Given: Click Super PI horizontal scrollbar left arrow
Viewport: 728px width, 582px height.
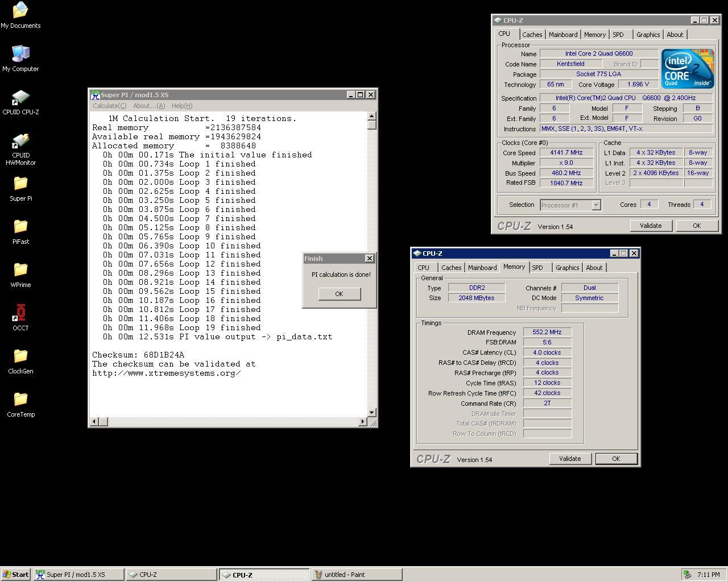Looking at the screenshot, I should (94, 422).
